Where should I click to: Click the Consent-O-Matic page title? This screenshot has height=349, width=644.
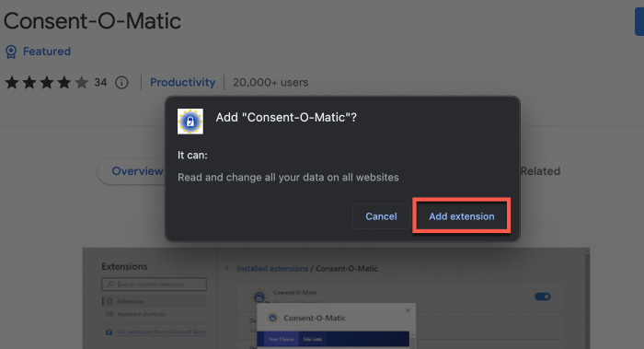click(x=92, y=21)
